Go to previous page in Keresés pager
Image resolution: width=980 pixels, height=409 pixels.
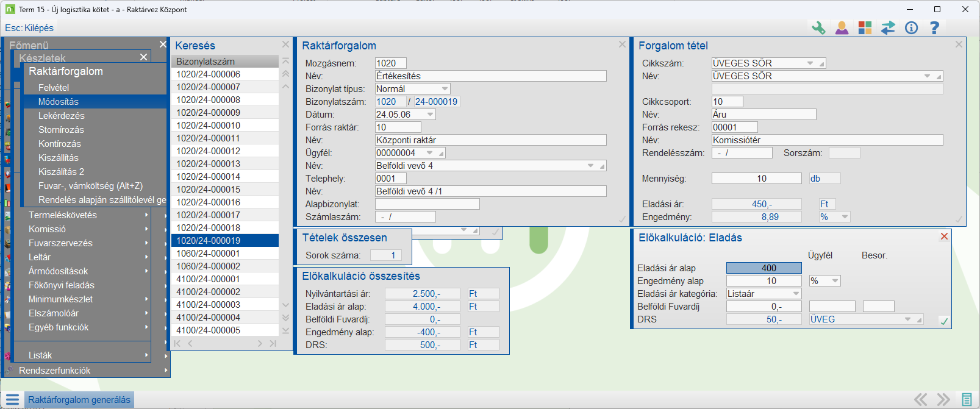click(x=190, y=344)
